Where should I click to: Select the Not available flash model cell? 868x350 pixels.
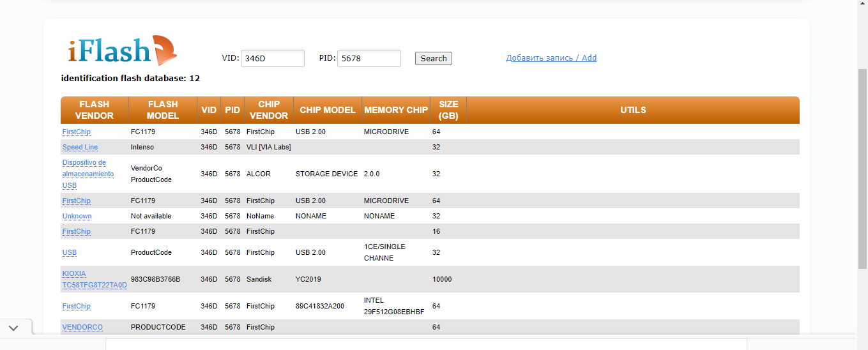tap(151, 216)
